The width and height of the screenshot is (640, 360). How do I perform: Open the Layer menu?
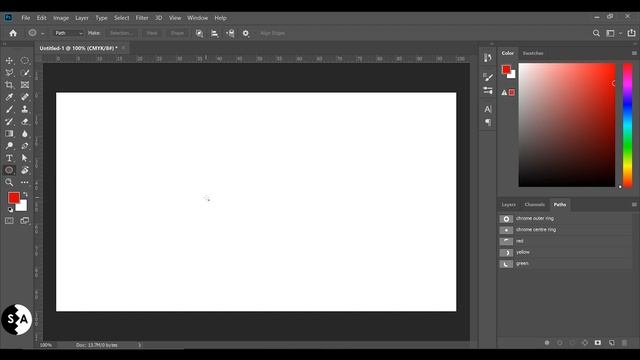tap(82, 18)
